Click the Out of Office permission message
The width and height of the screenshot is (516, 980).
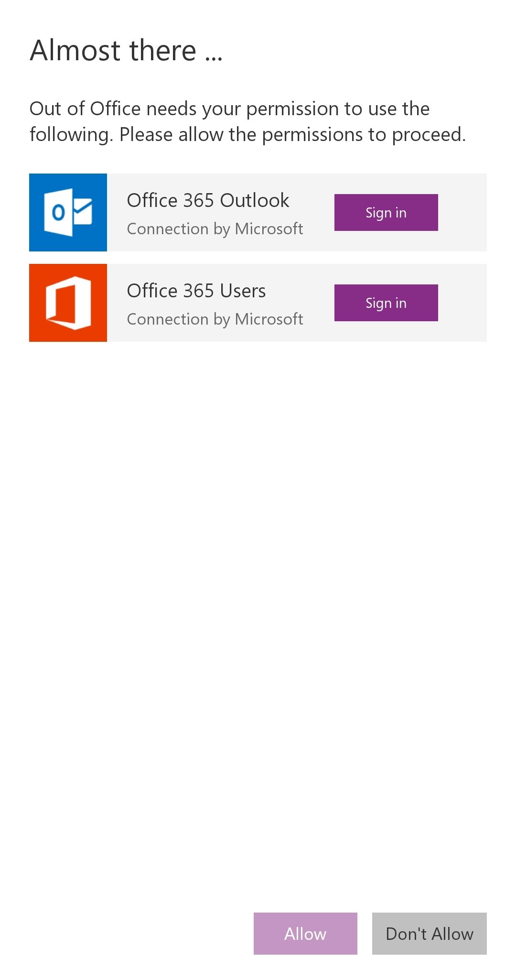(247, 121)
